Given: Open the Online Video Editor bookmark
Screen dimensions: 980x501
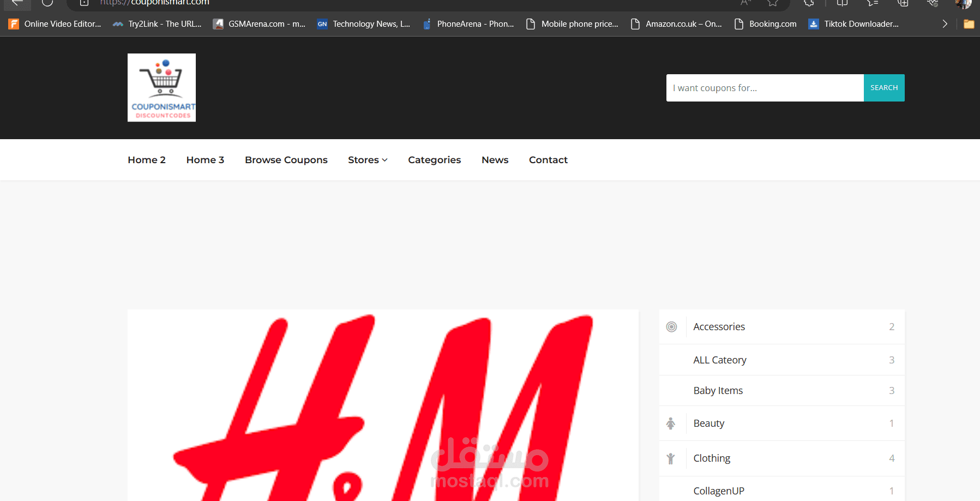Looking at the screenshot, I should point(55,24).
